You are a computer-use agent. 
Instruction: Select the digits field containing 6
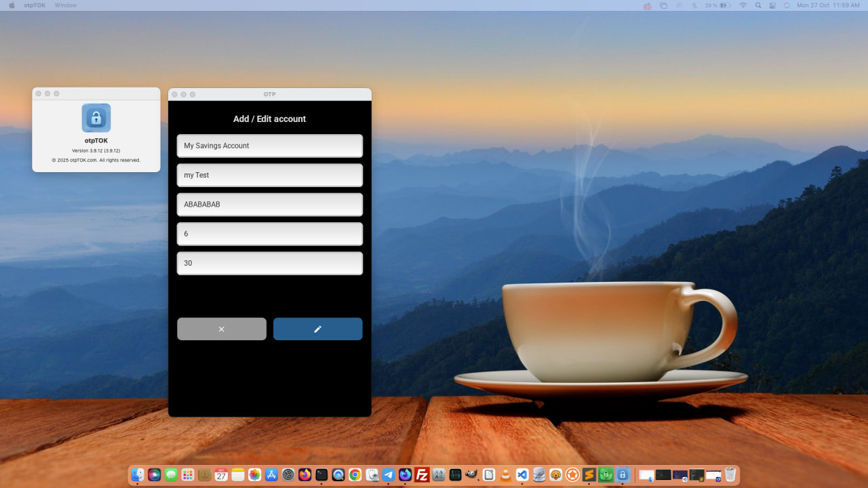click(x=269, y=233)
